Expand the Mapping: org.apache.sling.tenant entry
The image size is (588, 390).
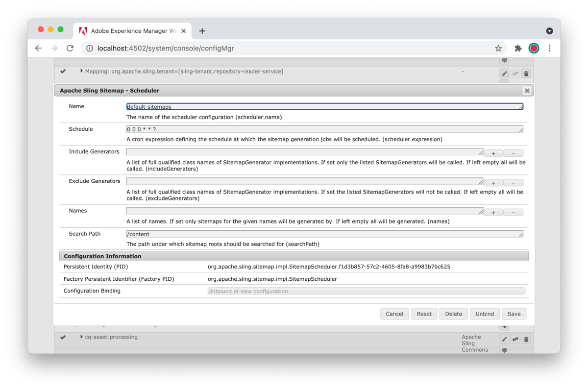(x=81, y=71)
